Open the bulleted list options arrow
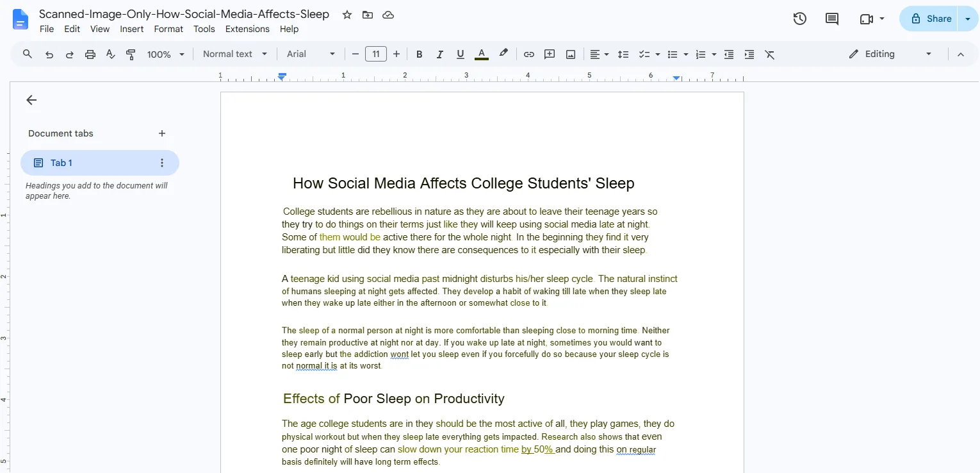Screen dimensions: 980x473 (686, 54)
